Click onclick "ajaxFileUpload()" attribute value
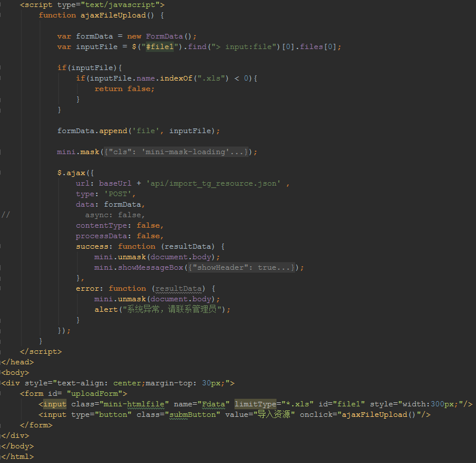Image resolution: width=476 pixels, height=463 pixels. point(379,415)
